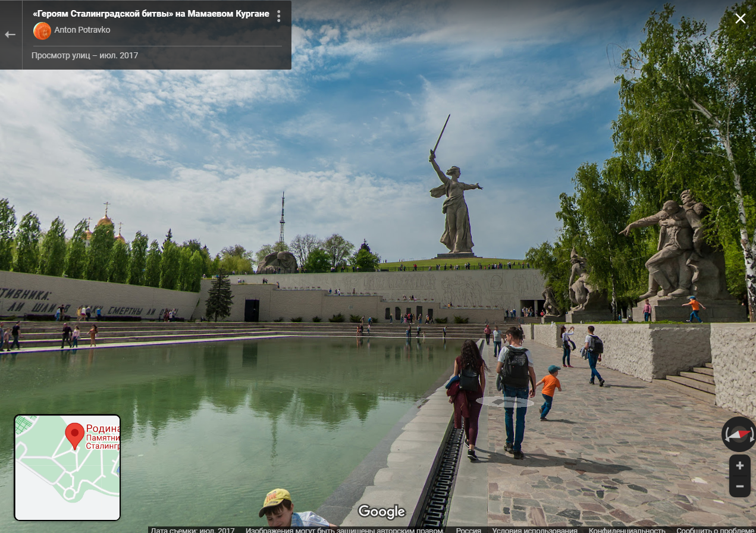
Task: Click the Google logo at the bottom
Action: pyautogui.click(x=381, y=512)
